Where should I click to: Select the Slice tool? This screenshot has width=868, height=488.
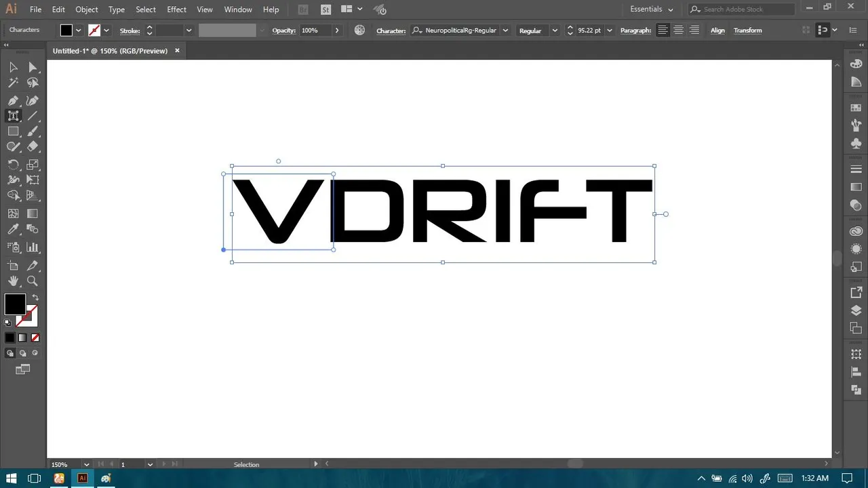(x=33, y=266)
